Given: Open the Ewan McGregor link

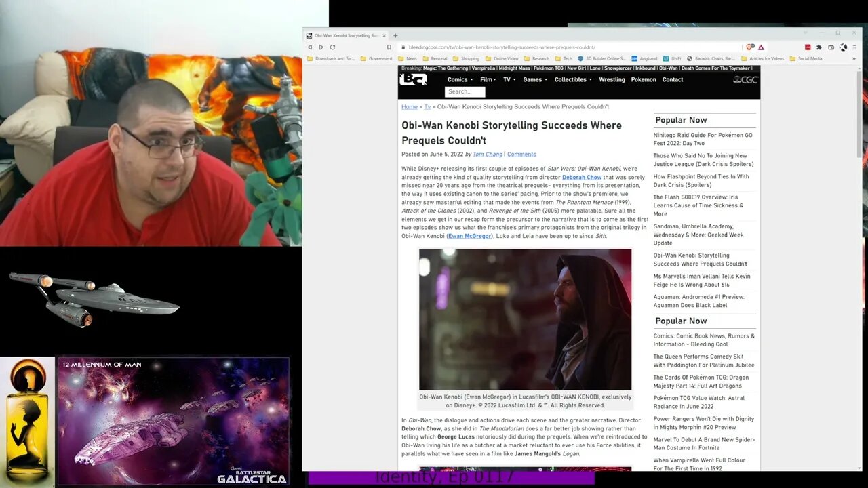Looking at the screenshot, I should pos(469,236).
